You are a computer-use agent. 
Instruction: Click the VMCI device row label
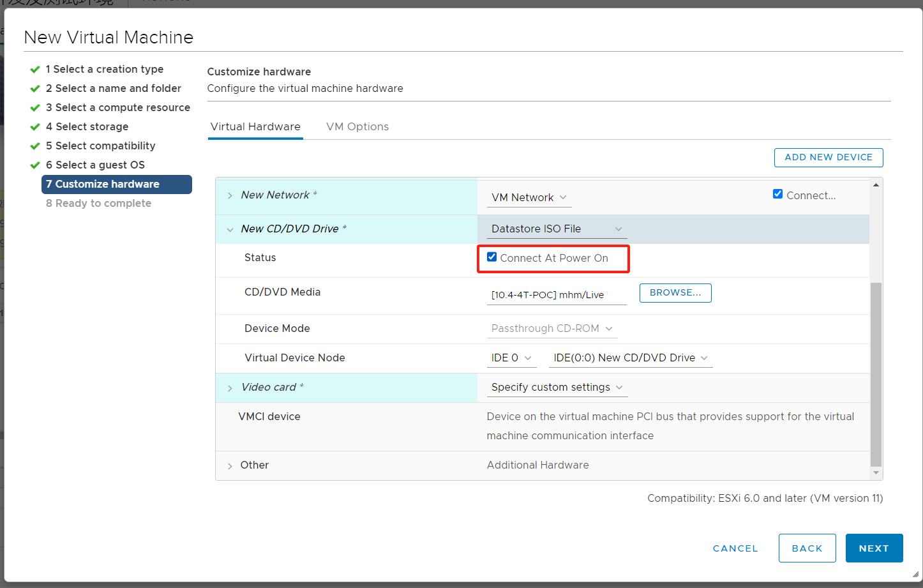coord(269,417)
